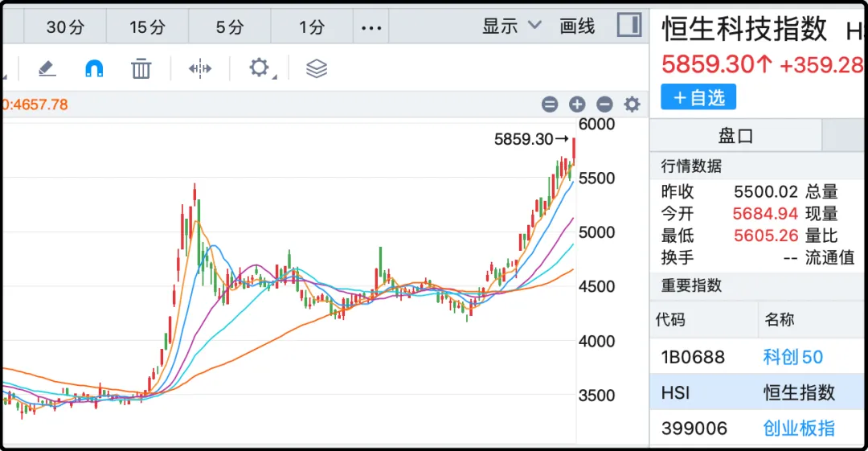The height and width of the screenshot is (451, 868).
Task: Toggle the 画线 drawing mode
Action: [577, 26]
